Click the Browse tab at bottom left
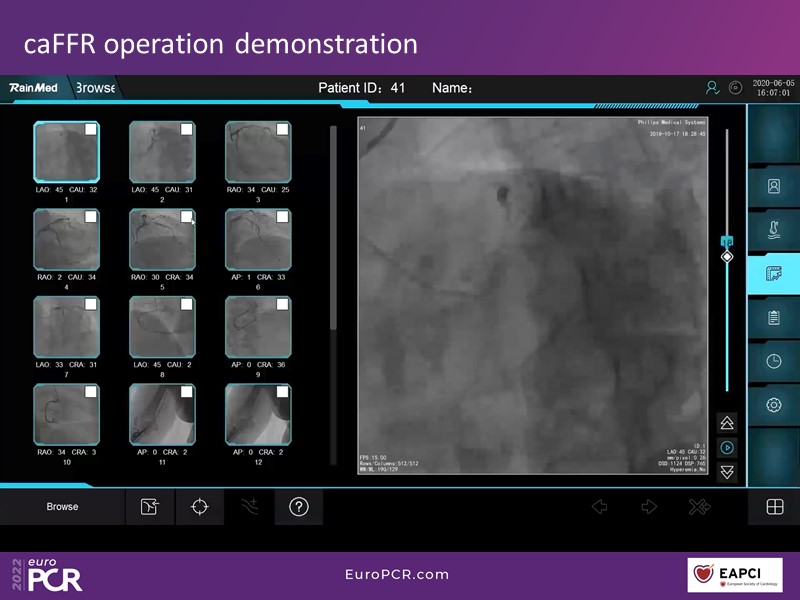The width and height of the screenshot is (800, 600). point(62,507)
